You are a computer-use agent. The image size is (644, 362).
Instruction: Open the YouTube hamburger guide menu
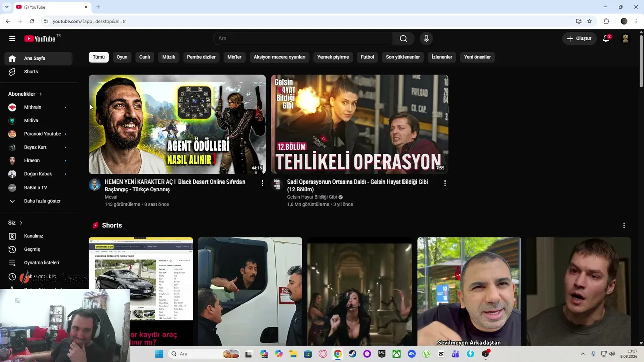click(x=12, y=39)
